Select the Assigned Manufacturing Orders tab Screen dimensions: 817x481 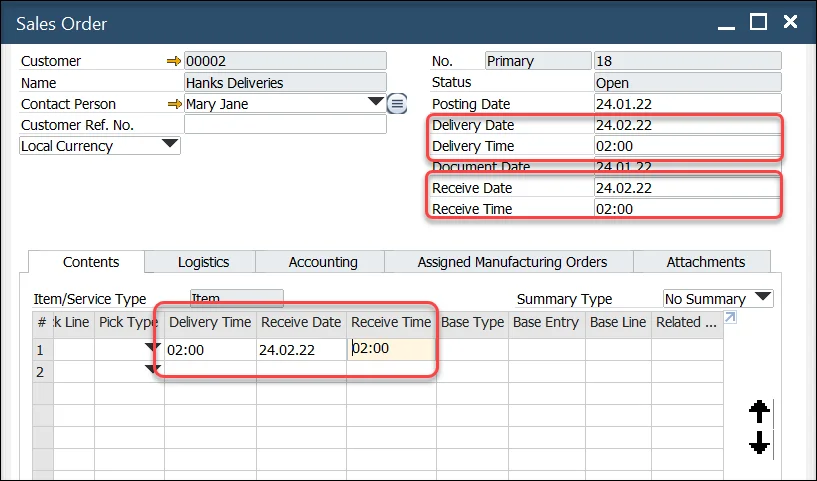click(512, 262)
